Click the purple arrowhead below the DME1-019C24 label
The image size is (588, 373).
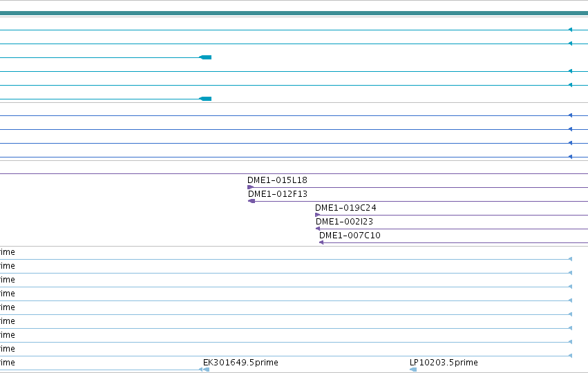pos(317,215)
